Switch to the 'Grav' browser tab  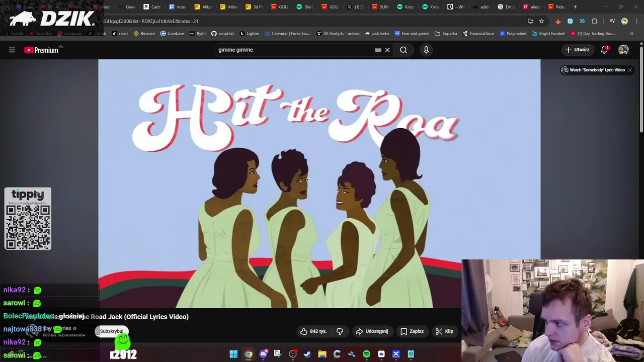(x=127, y=7)
